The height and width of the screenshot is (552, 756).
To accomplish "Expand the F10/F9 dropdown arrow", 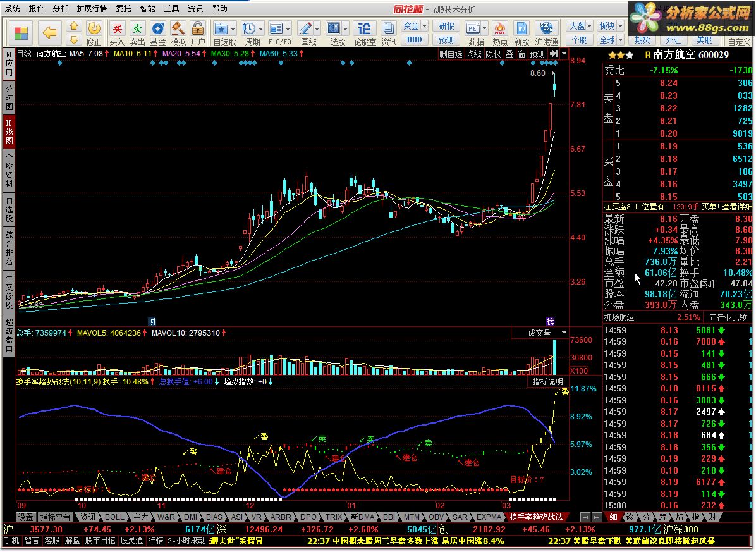I will tap(288, 28).
